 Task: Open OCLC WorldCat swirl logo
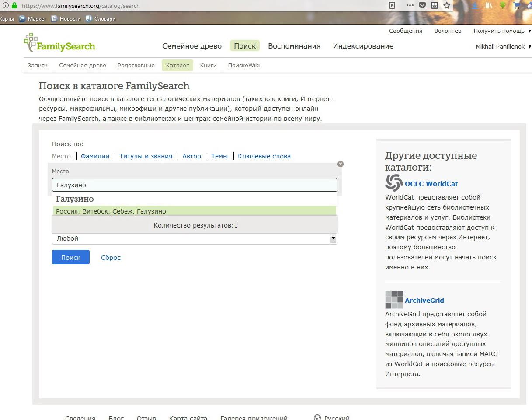click(394, 183)
